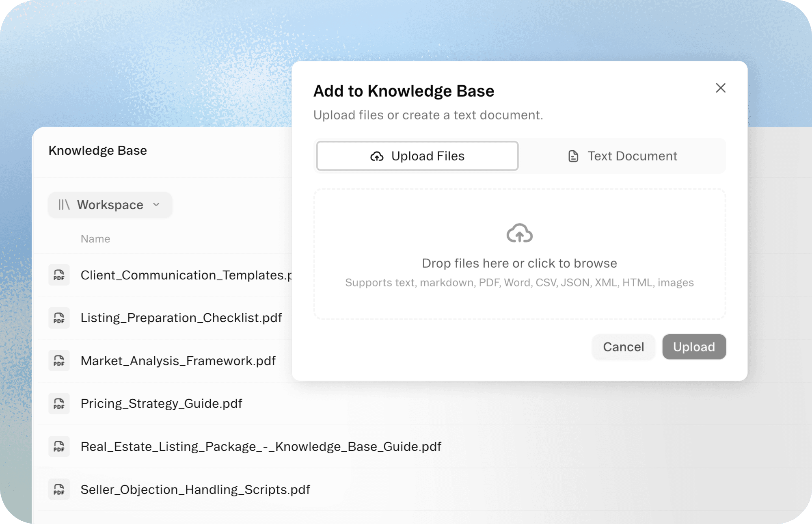Switch to the Upload Files tab
This screenshot has width=812, height=524.
tap(417, 156)
